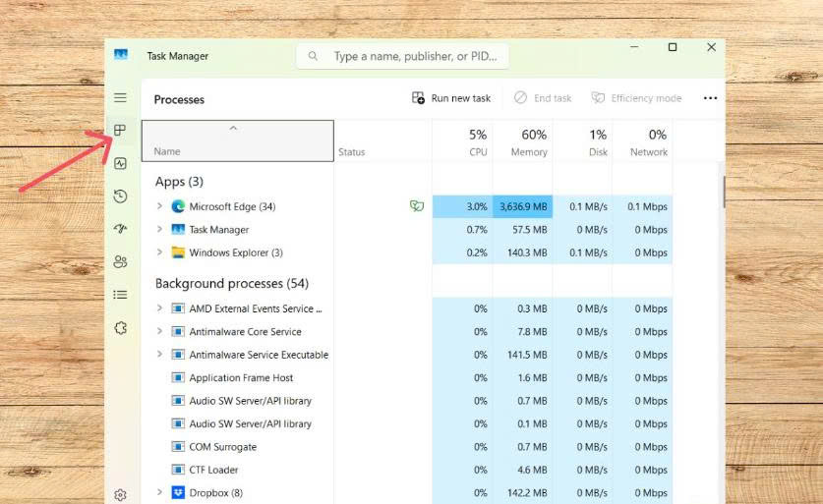The height and width of the screenshot is (504, 823).
Task: Expand Antimalware Service Executable
Action: point(159,355)
